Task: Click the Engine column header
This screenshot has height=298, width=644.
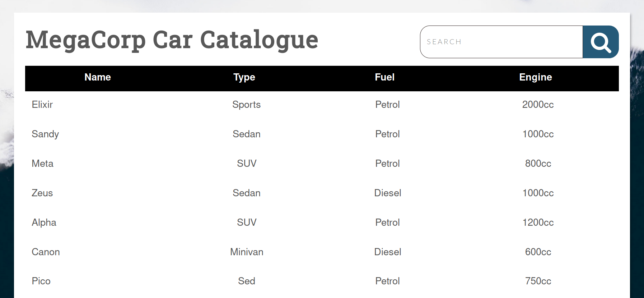Action: tap(535, 77)
